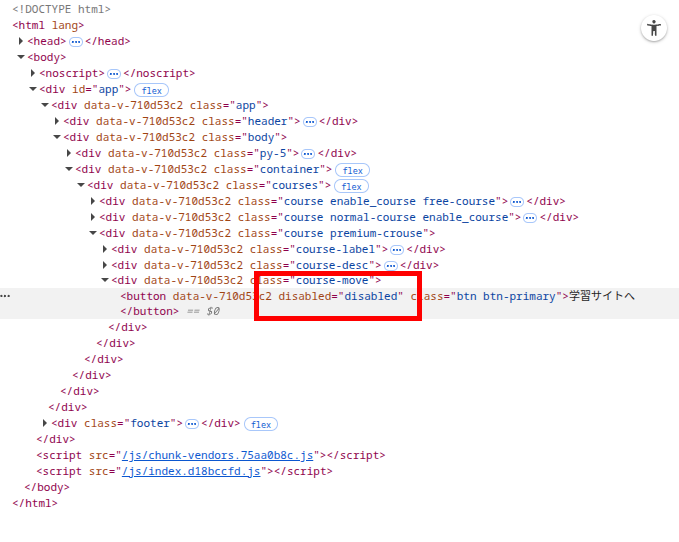Collapse the body element
679x542 pixels.
21,57
